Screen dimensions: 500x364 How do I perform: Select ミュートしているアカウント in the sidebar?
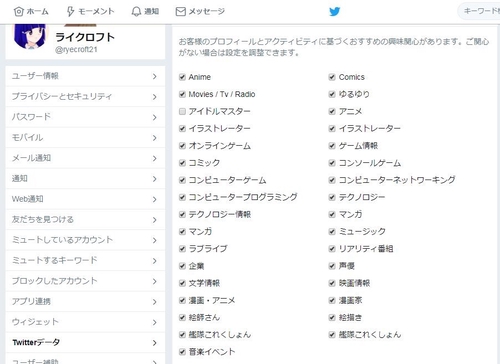click(x=85, y=240)
